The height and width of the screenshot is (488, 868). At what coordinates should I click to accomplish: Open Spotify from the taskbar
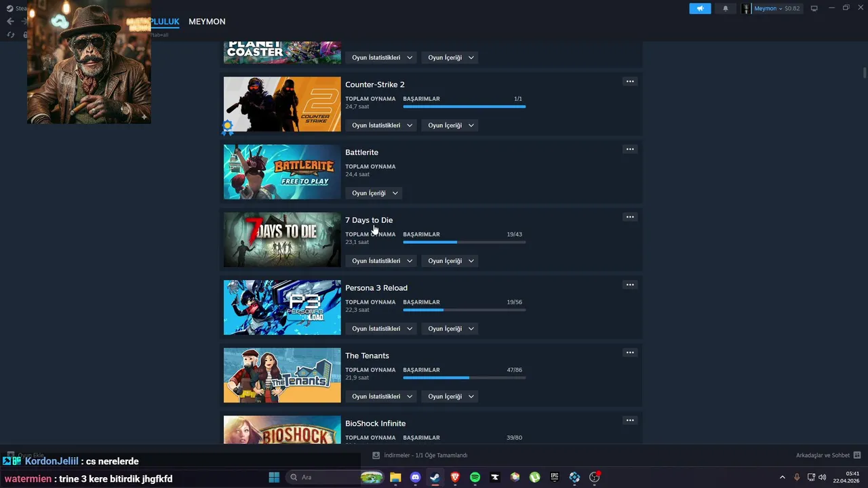click(x=475, y=477)
